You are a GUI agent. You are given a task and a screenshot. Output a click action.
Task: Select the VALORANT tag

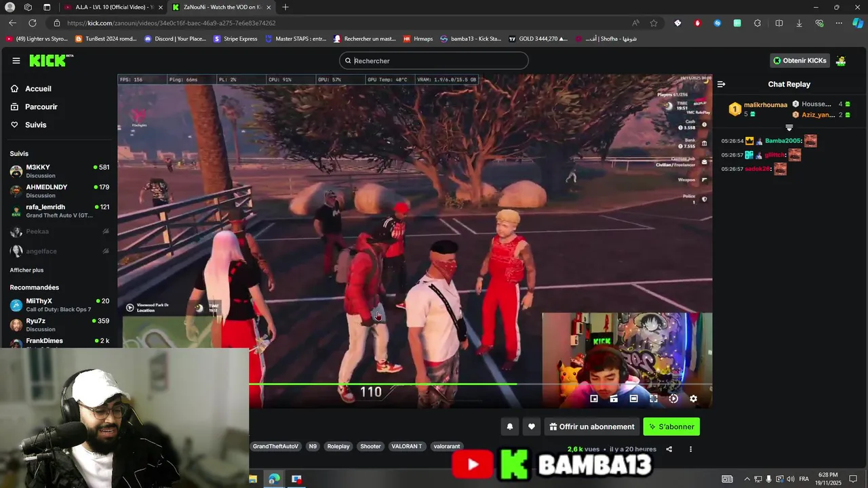tap(407, 446)
